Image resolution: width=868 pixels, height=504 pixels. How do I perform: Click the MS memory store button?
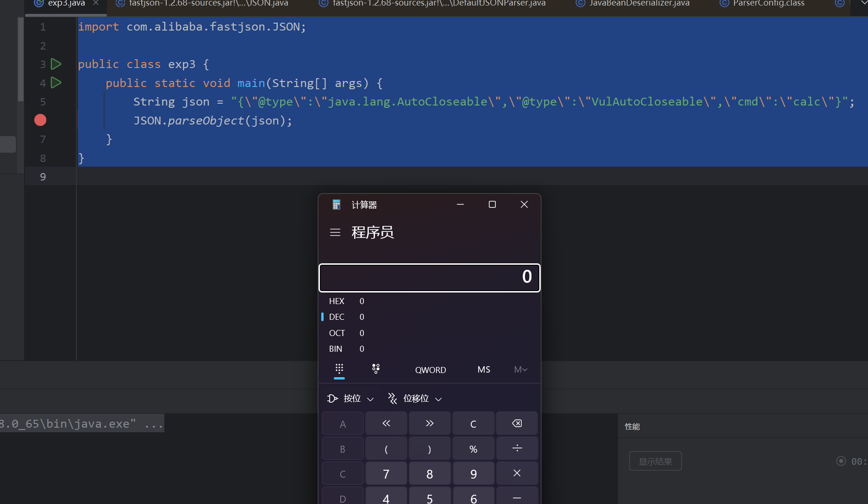(x=484, y=370)
